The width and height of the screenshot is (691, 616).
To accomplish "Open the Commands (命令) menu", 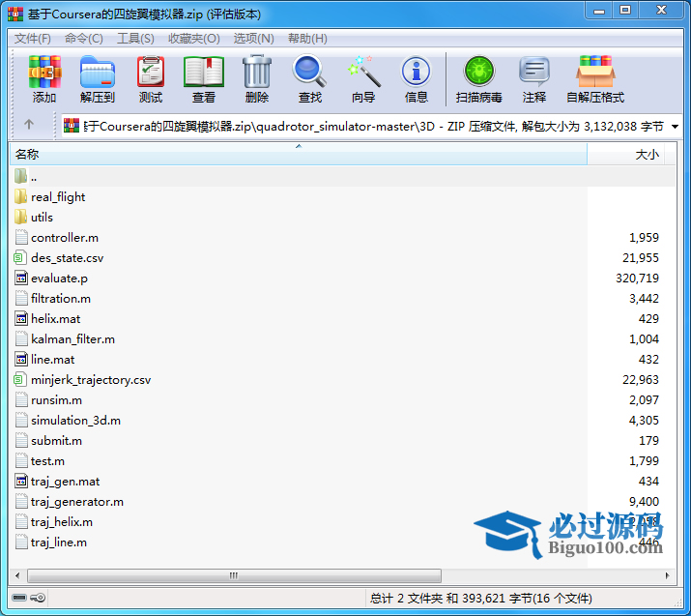I will (x=84, y=39).
